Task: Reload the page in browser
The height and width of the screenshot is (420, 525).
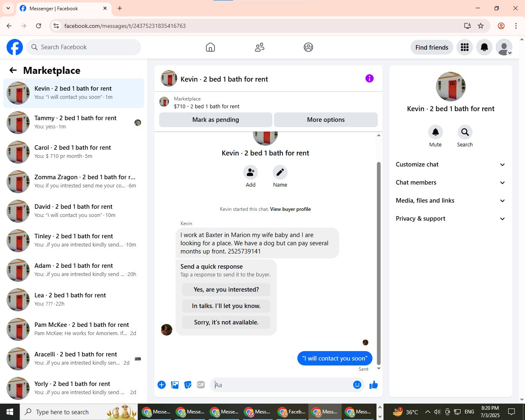Action: point(39,26)
